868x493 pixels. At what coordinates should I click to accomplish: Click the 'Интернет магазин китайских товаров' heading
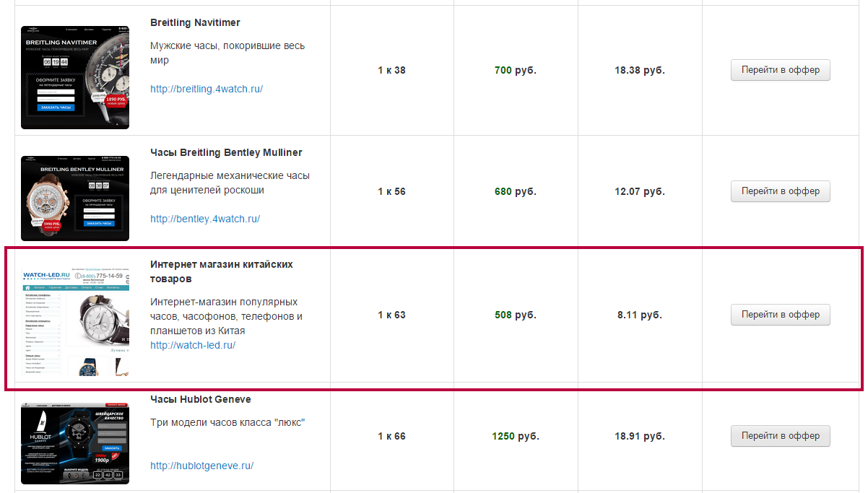coord(221,271)
